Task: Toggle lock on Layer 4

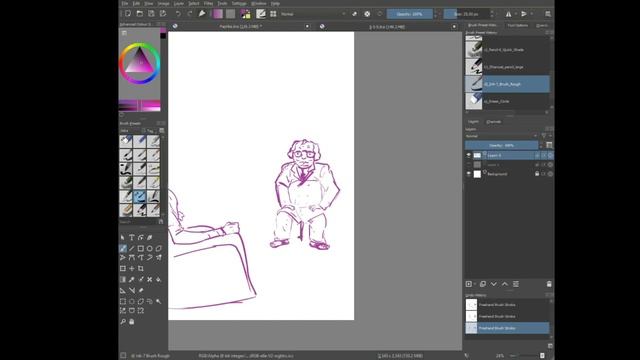Action: (537, 156)
